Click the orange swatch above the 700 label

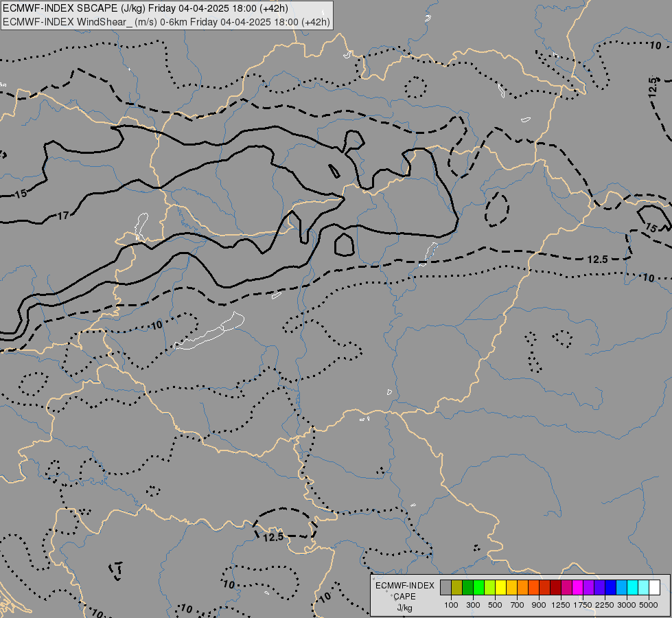[x=522, y=588]
